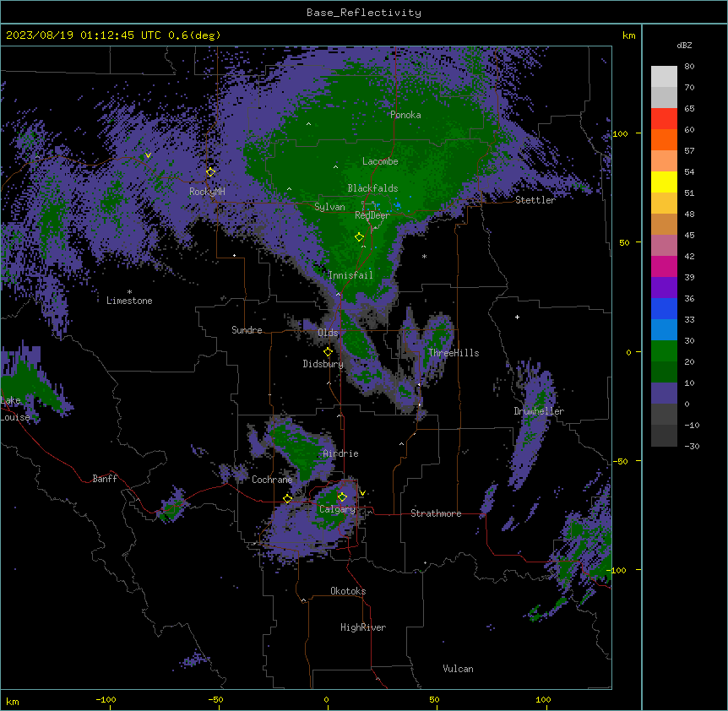Click the RockyMH label

tap(207, 192)
